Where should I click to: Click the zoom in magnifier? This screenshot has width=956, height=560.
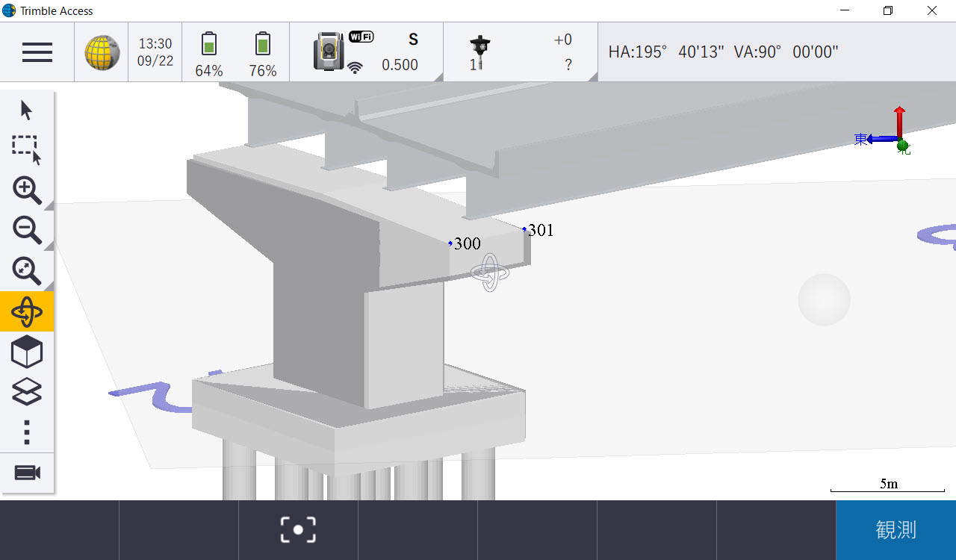click(x=27, y=191)
